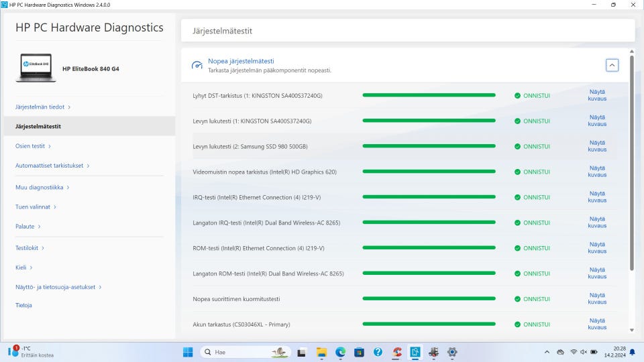Click the speedometer icon beside Nopea järjestelmätesti
644x362 pixels.
tap(197, 65)
